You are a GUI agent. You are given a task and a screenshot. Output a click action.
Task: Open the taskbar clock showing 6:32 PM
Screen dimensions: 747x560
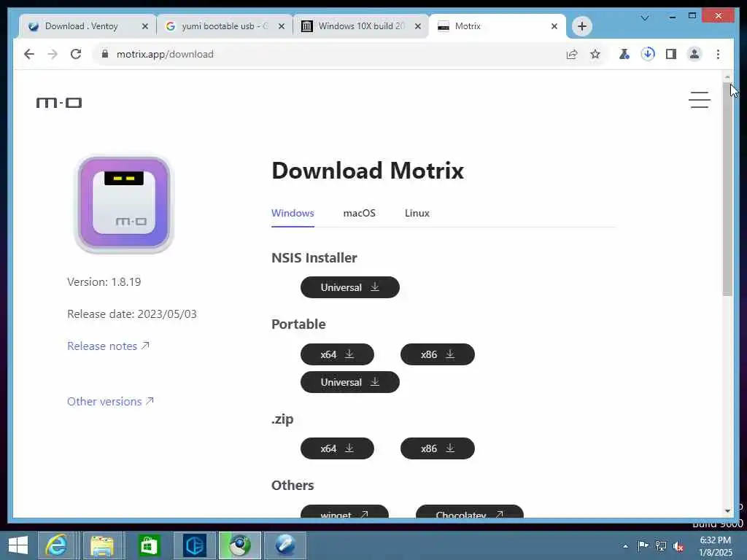pos(716,546)
